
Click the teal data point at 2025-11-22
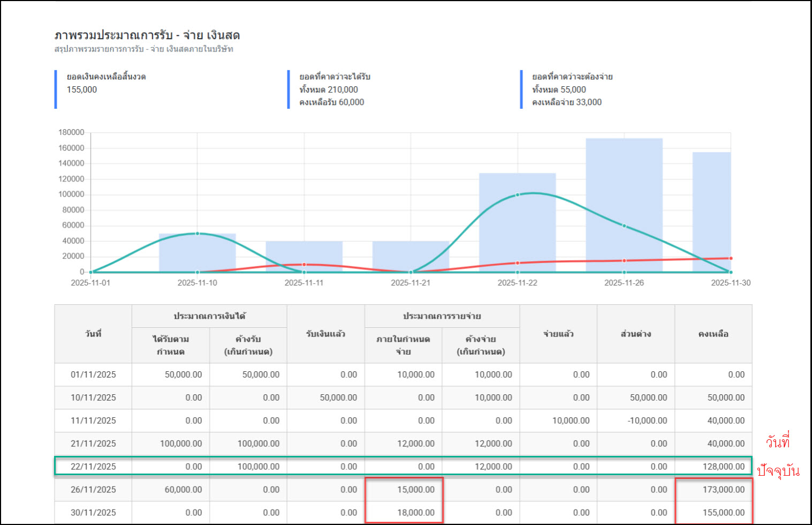pyautogui.click(x=517, y=195)
